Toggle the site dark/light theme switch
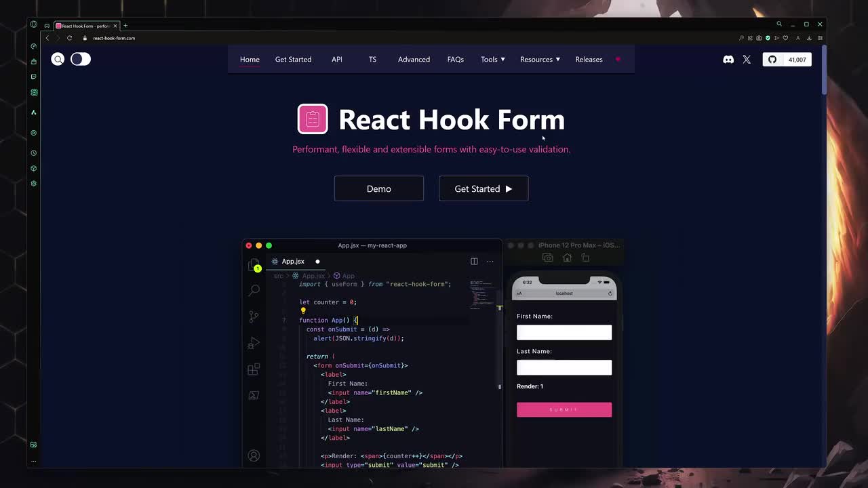Viewport: 868px width, 488px height. coord(81,59)
